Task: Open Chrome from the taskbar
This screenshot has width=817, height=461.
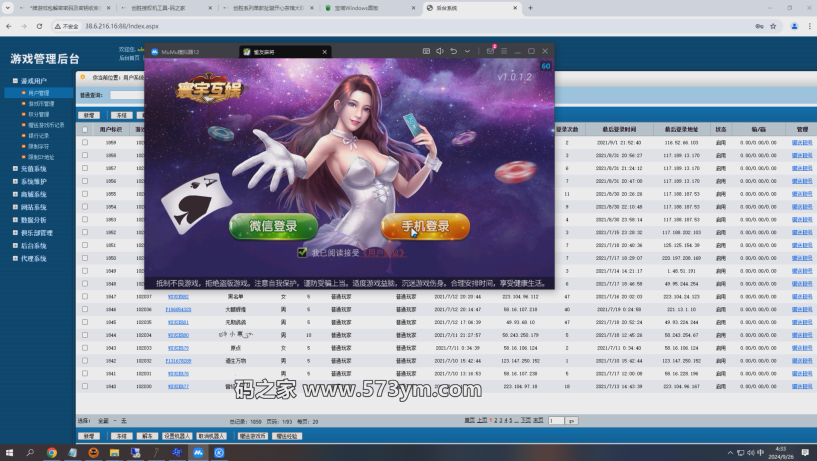Action: point(51,453)
